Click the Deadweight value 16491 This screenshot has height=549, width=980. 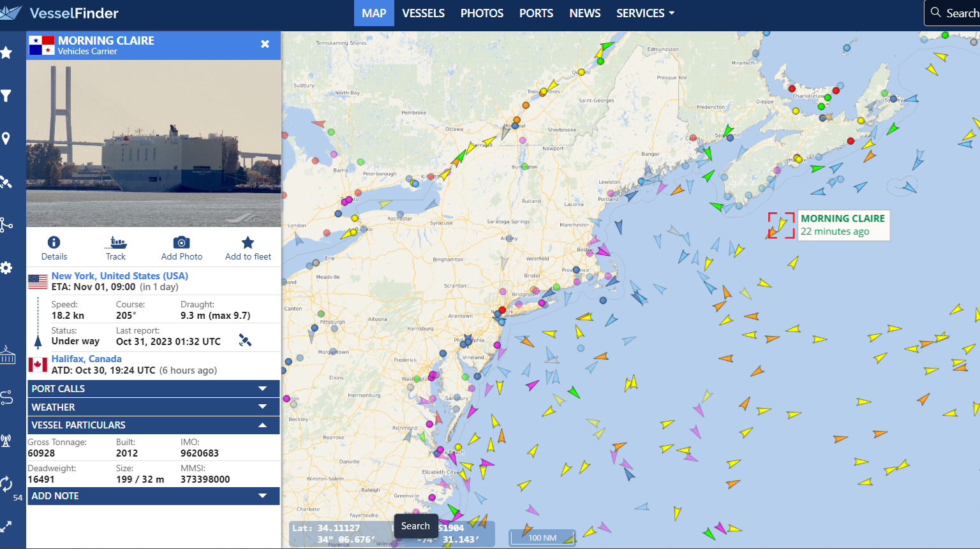(x=41, y=479)
